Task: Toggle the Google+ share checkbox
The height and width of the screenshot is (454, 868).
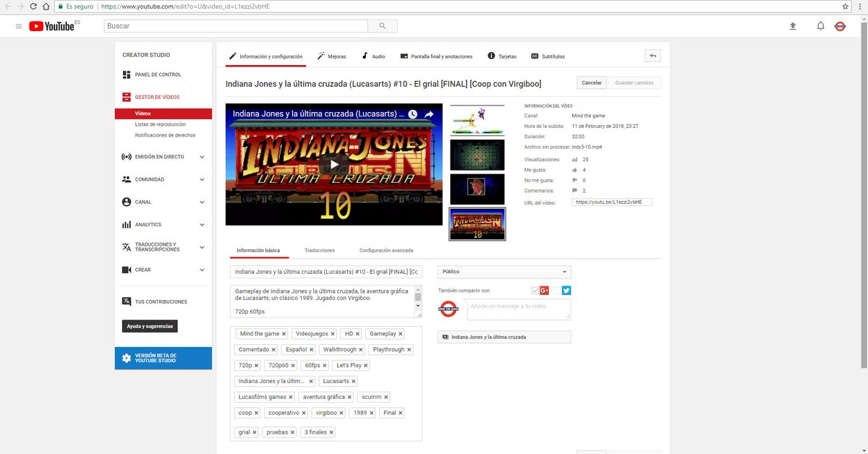Action: (535, 291)
